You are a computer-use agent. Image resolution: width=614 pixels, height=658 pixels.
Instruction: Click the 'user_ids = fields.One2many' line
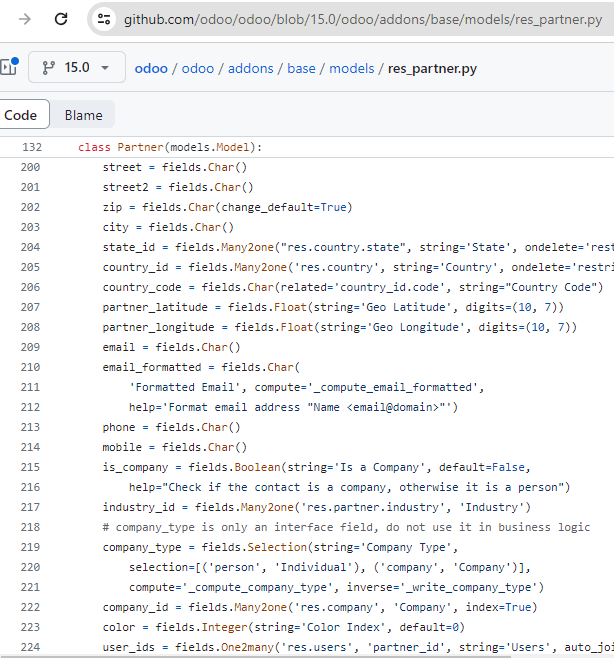(358, 648)
